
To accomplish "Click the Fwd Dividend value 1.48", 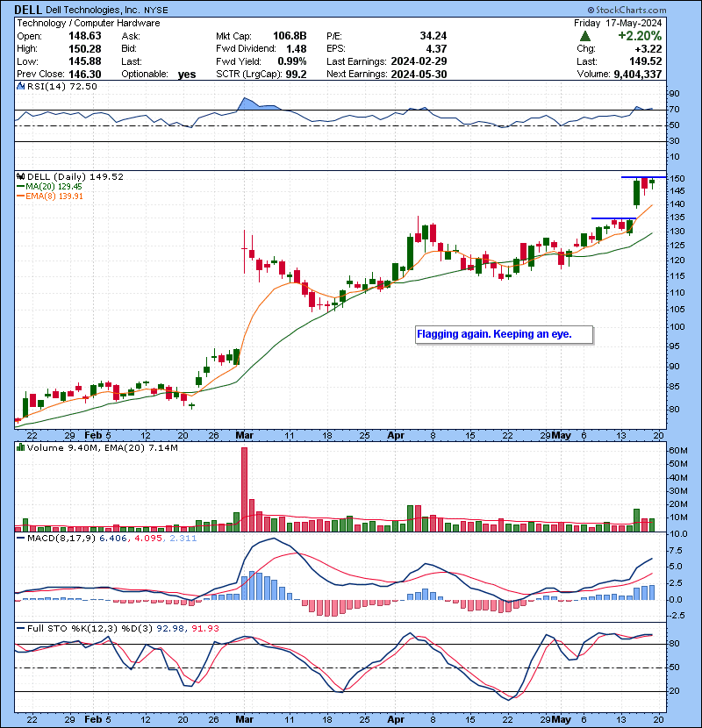I will [x=297, y=48].
